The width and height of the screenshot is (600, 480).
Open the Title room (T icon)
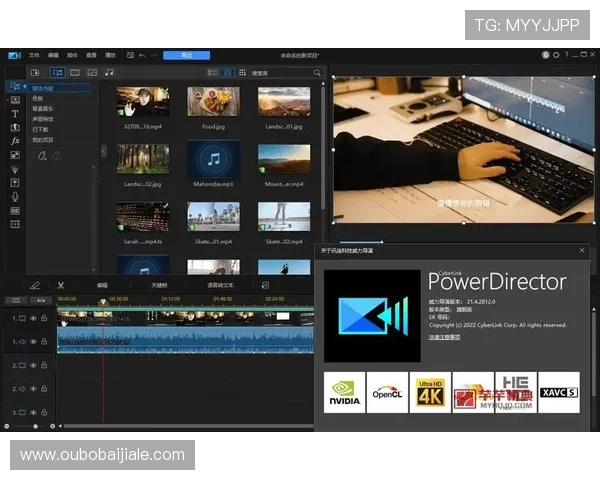coord(15,114)
